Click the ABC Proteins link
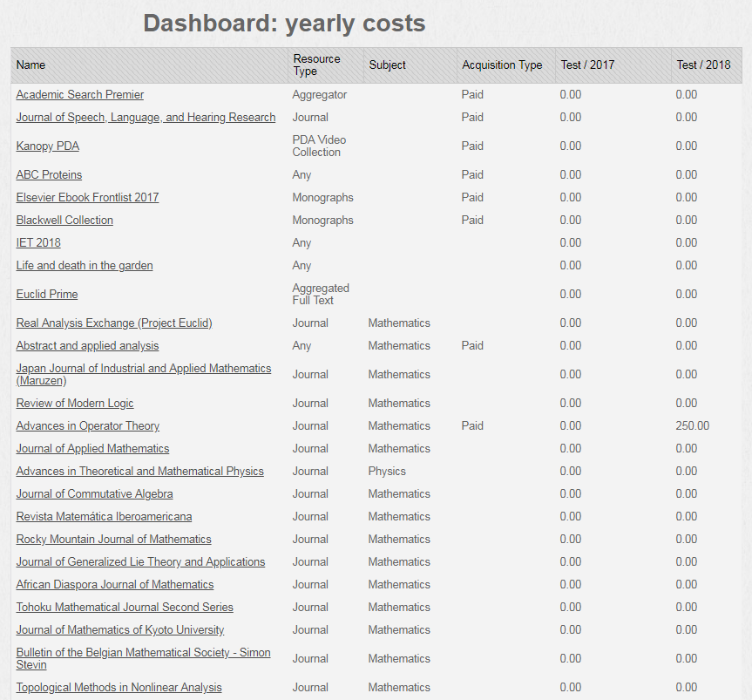 coord(49,174)
